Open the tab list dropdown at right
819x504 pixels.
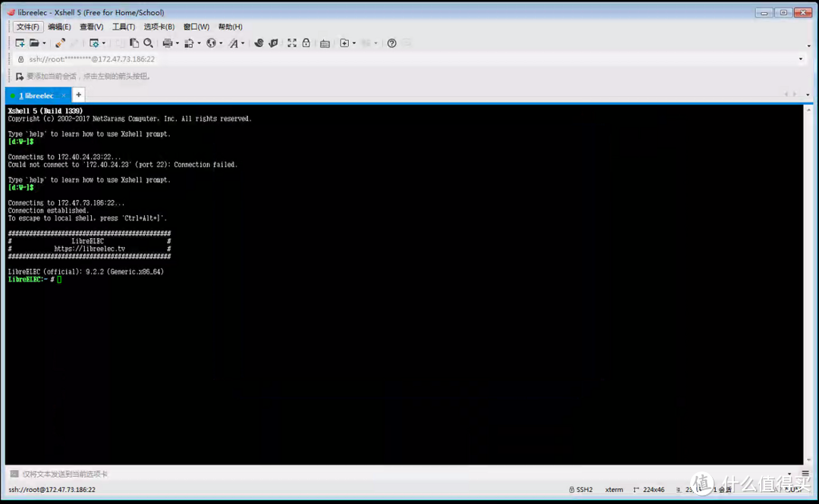click(808, 95)
